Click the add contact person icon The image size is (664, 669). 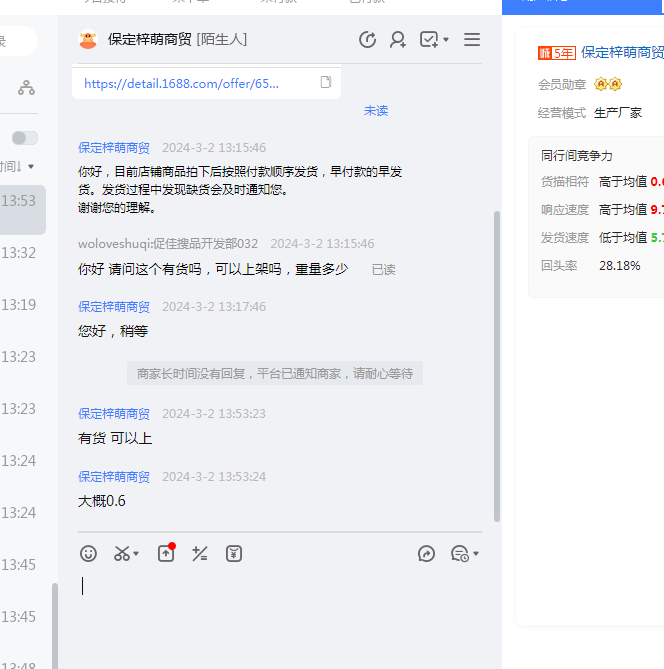398,40
